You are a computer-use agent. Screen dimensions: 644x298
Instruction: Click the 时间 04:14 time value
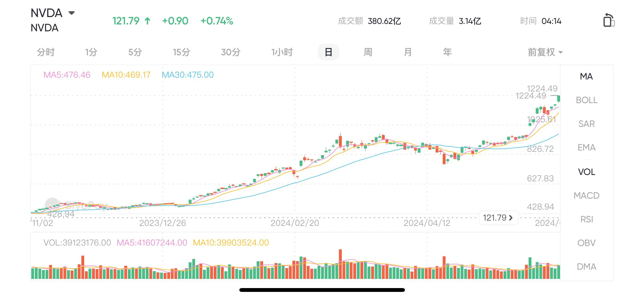point(541,21)
